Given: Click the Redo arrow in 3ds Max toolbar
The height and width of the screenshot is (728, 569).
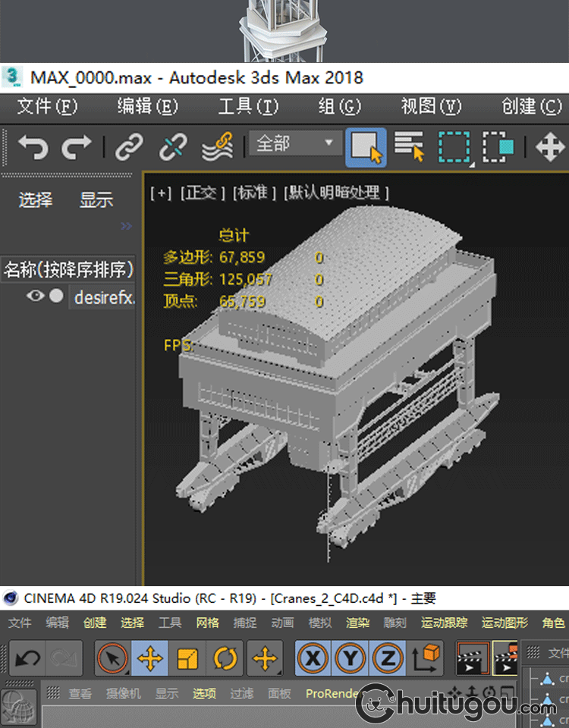Looking at the screenshot, I should (x=76, y=146).
